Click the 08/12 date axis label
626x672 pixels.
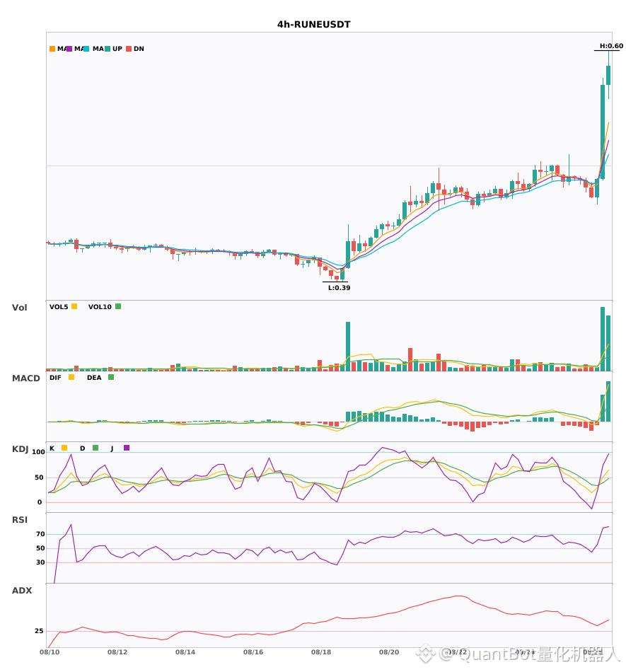[117, 652]
